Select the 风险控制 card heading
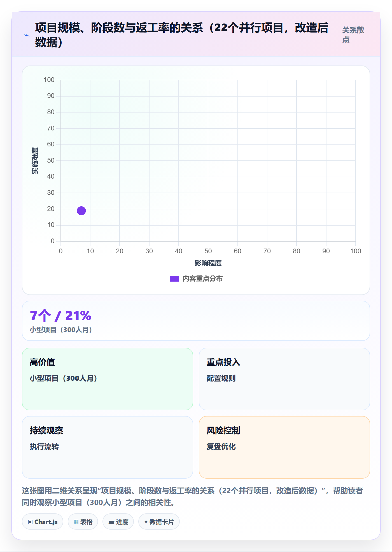392x552 pixels. click(223, 431)
